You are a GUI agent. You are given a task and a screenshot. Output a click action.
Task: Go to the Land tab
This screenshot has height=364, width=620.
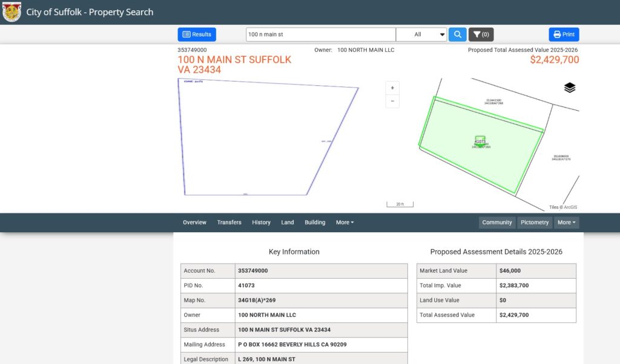288,223
